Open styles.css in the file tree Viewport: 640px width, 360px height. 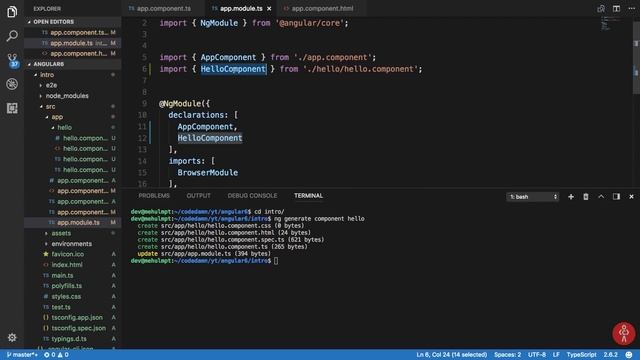click(x=73, y=297)
